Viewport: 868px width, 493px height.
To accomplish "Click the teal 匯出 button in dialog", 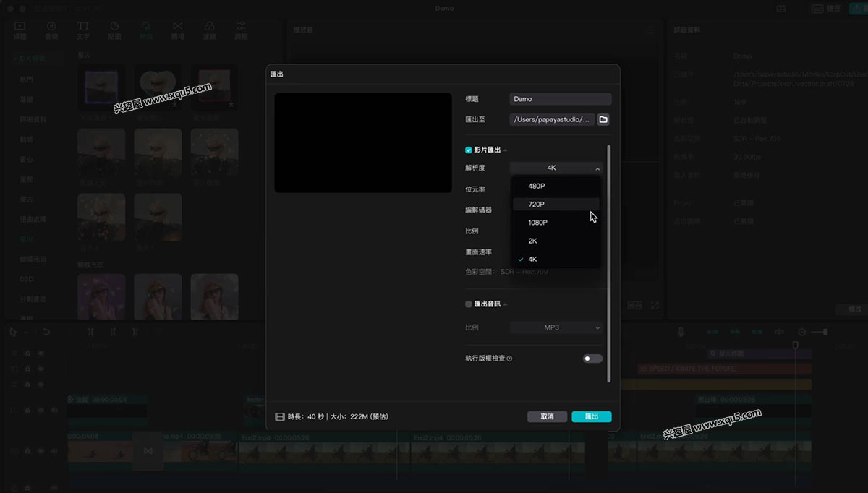I will tap(592, 416).
